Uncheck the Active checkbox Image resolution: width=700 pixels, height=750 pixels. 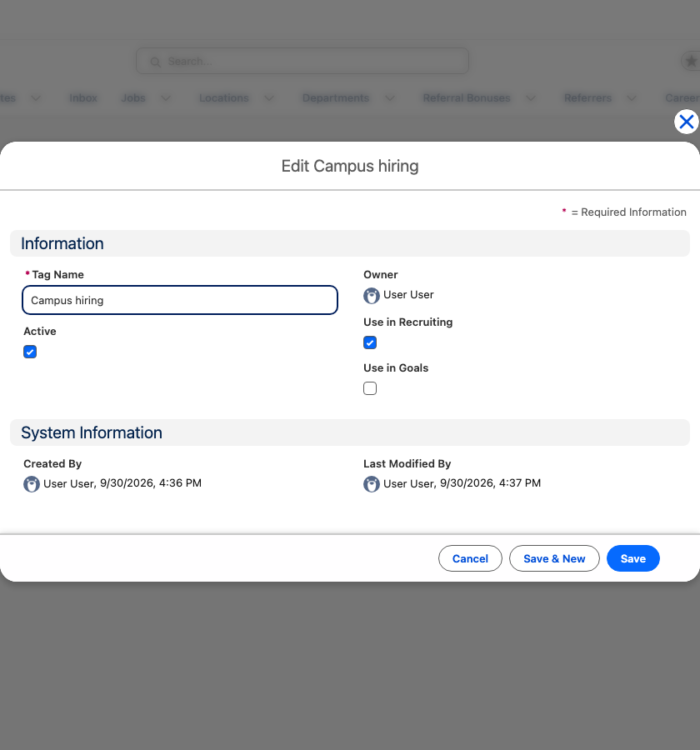click(30, 352)
